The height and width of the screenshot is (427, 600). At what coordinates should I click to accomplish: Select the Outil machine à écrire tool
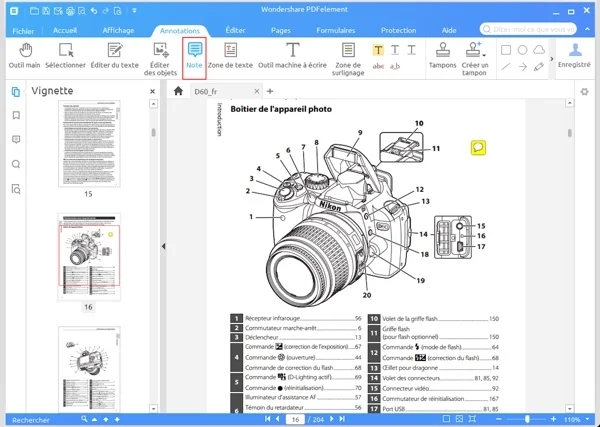point(292,56)
